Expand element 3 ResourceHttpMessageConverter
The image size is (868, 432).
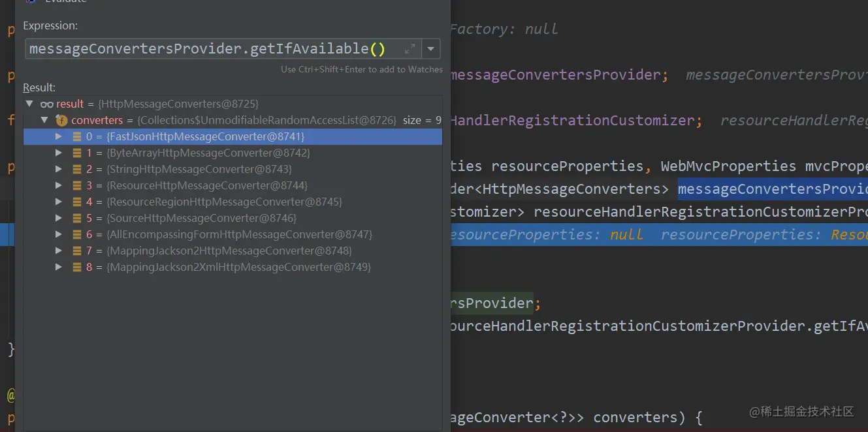pos(59,185)
